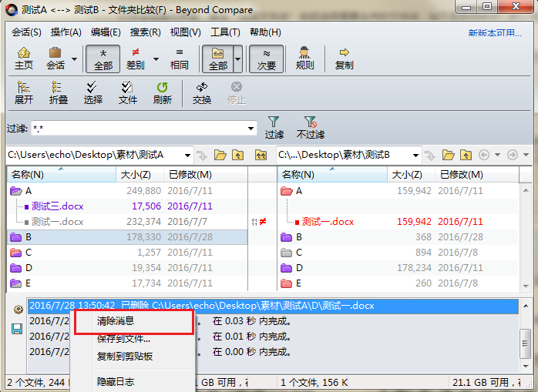Open dropdown arrow next to 会话 icon
Screen dimensions: 538x392
pos(74,59)
